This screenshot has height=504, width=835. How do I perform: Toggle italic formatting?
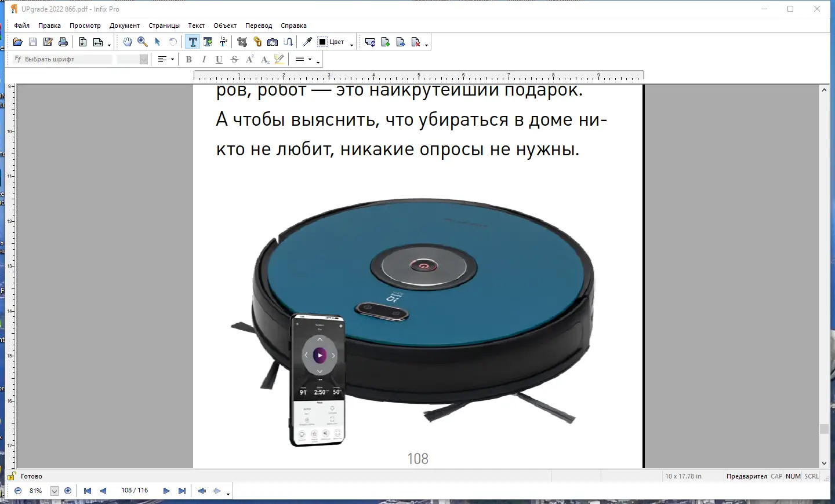pyautogui.click(x=204, y=59)
